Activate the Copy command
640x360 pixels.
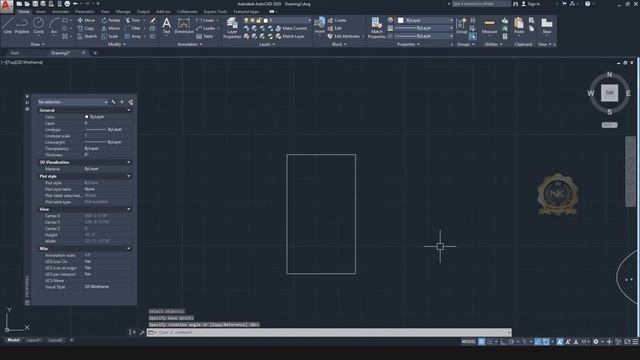(x=86, y=28)
